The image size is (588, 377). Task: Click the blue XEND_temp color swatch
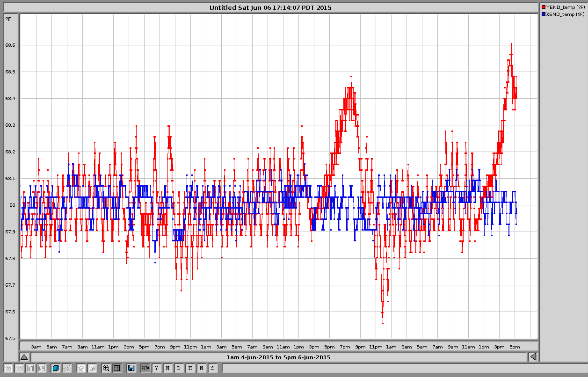click(544, 14)
